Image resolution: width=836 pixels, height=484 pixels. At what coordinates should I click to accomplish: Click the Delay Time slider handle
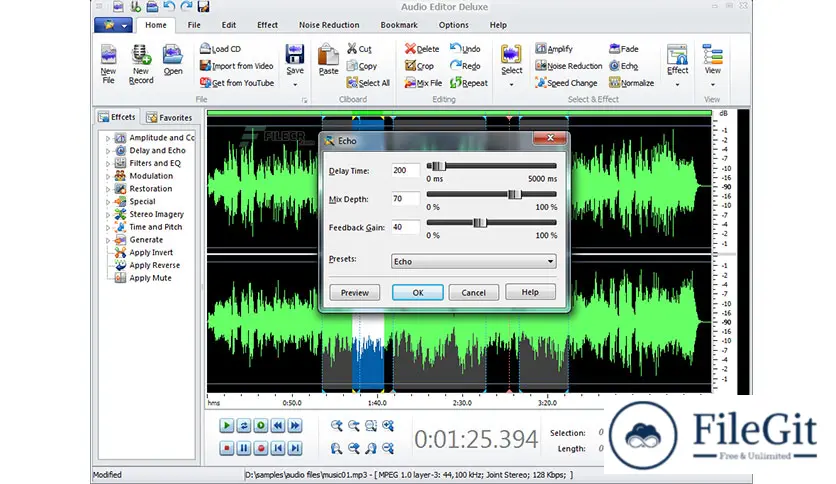pyautogui.click(x=438, y=166)
